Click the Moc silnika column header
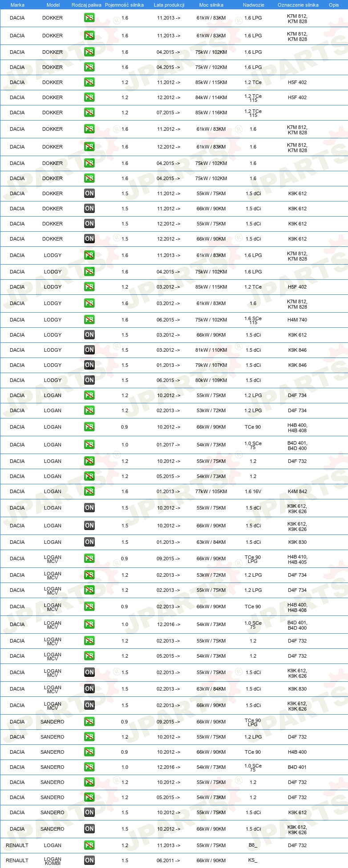 pos(211,5)
